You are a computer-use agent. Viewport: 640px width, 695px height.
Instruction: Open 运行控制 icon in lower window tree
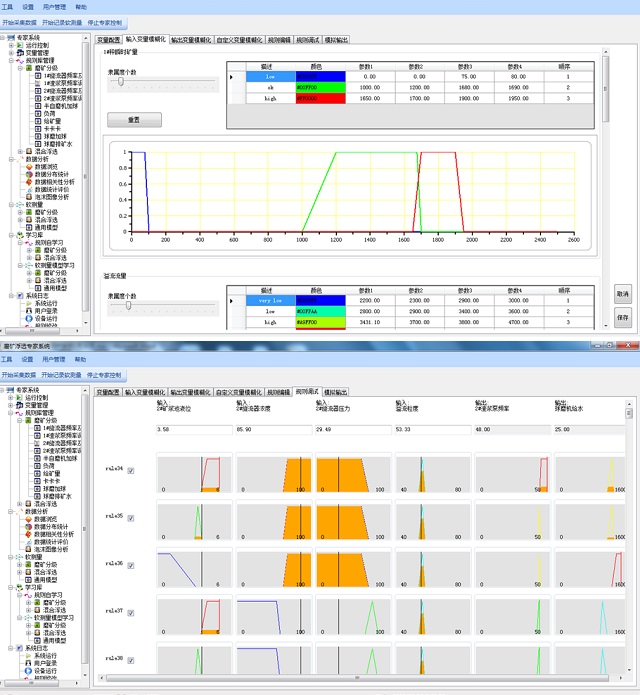coord(19,397)
